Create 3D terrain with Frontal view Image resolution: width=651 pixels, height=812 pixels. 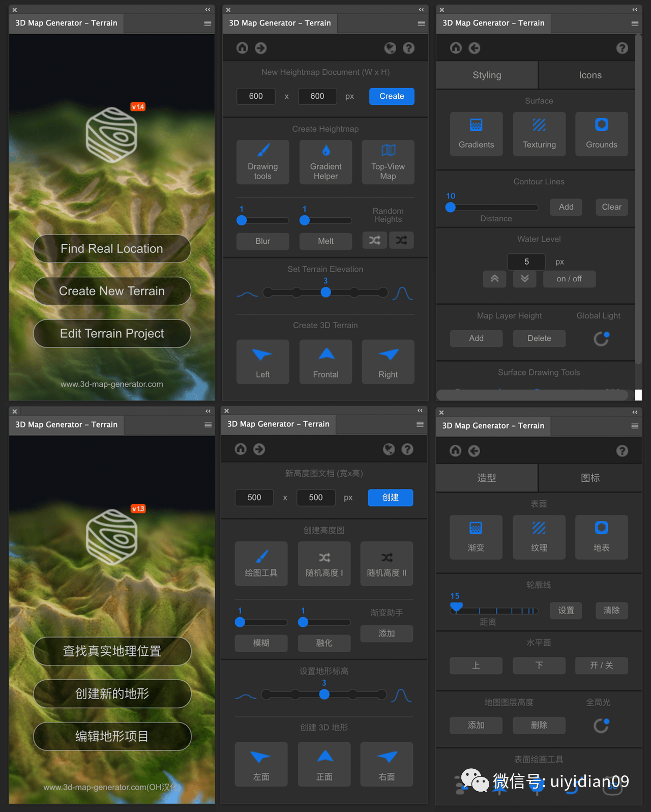pyautogui.click(x=326, y=362)
